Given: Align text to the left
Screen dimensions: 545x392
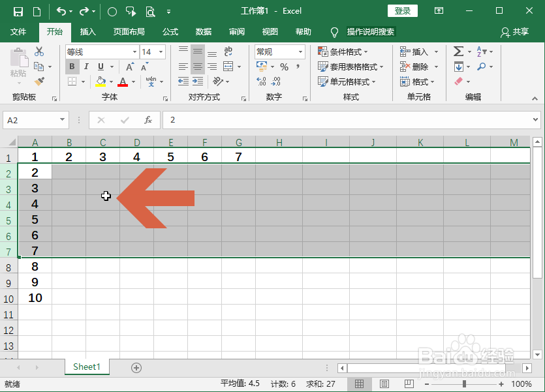Looking at the screenshot, I should (183, 67).
